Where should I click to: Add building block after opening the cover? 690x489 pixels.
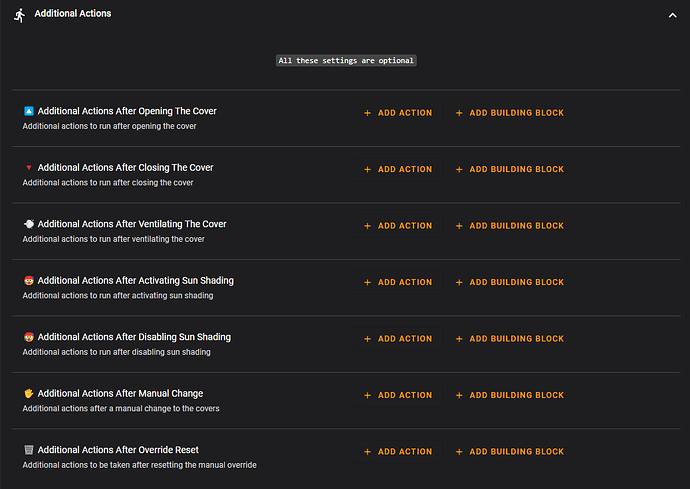pos(510,113)
